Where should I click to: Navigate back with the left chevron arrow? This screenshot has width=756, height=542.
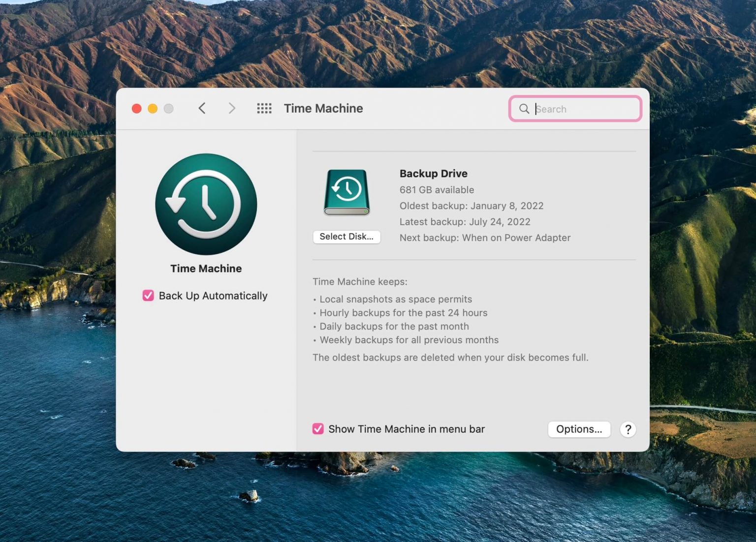click(x=202, y=108)
